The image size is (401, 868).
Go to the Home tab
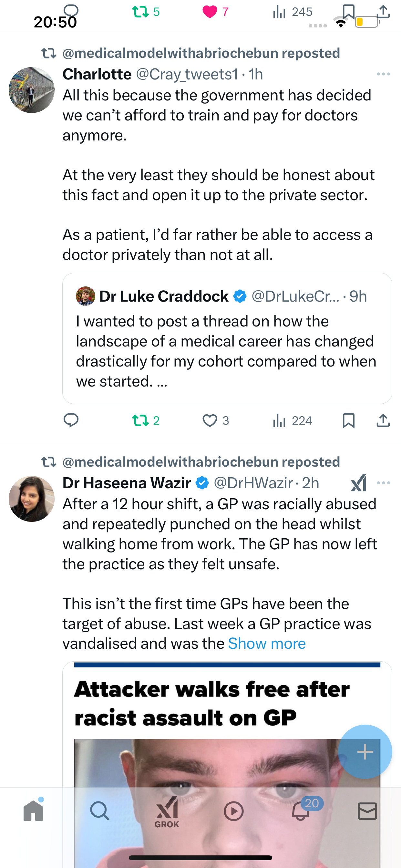click(33, 811)
